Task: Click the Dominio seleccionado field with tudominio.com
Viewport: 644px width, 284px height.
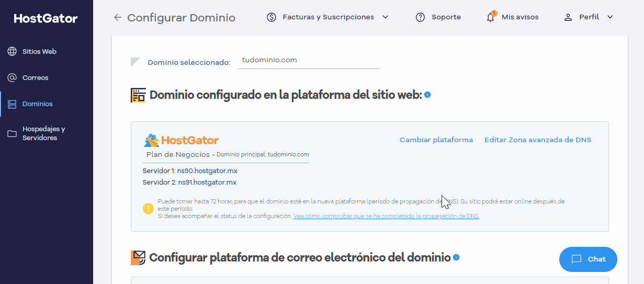Action: [308, 61]
